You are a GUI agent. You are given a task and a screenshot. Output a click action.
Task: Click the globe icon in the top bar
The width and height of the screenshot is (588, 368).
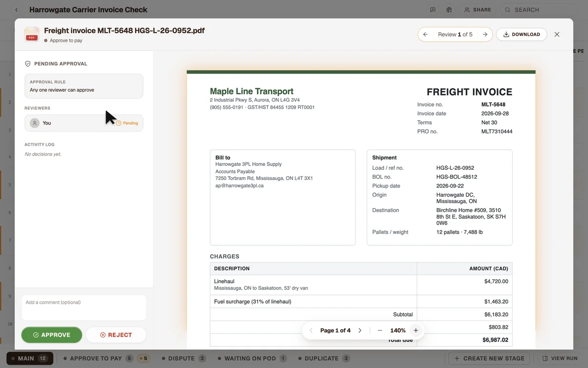click(x=449, y=10)
